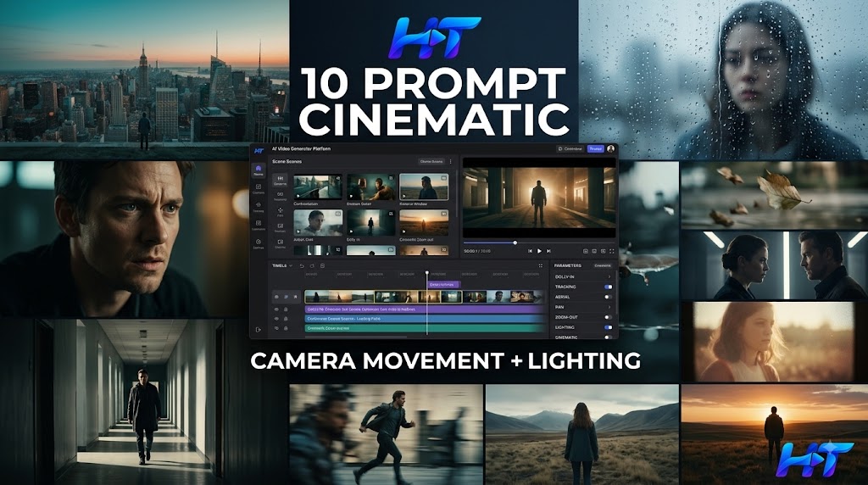Open the Timeline dropdown arrow

291,265
